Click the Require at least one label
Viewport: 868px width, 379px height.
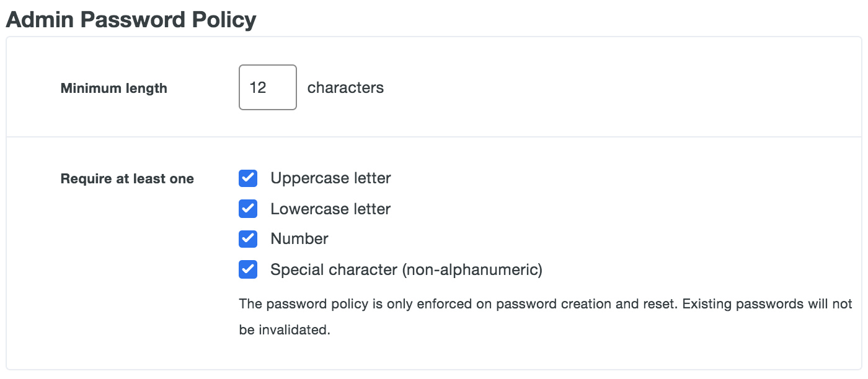pyautogui.click(x=126, y=178)
